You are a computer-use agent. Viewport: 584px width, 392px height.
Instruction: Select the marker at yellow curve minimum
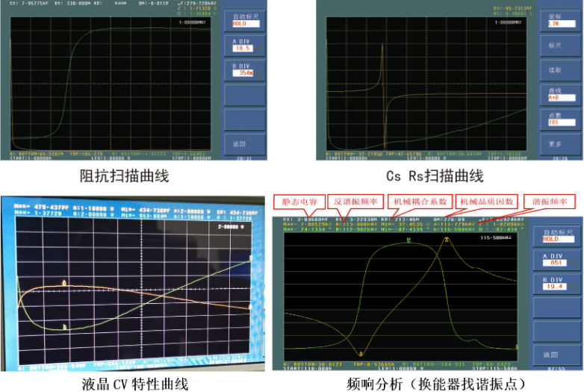click(x=361, y=353)
